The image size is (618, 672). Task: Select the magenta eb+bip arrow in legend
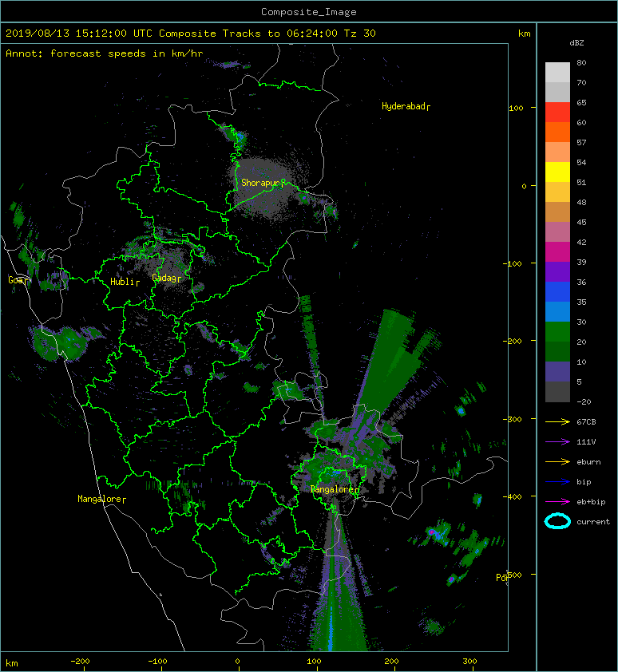click(x=557, y=501)
